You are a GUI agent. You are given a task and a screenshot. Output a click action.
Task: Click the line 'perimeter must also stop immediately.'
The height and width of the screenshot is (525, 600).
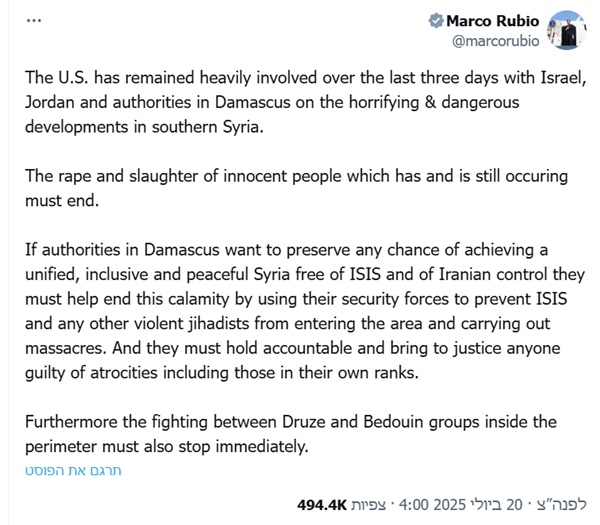(167, 447)
